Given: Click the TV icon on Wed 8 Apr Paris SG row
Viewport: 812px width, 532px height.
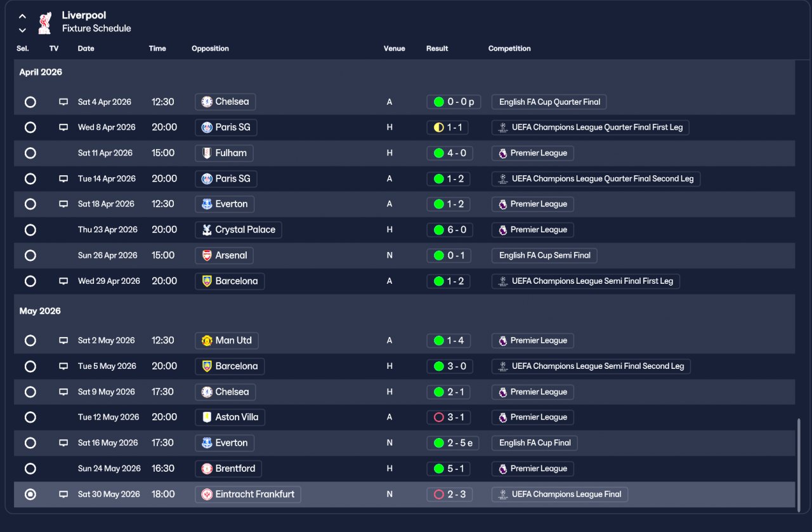Looking at the screenshot, I should click(63, 127).
